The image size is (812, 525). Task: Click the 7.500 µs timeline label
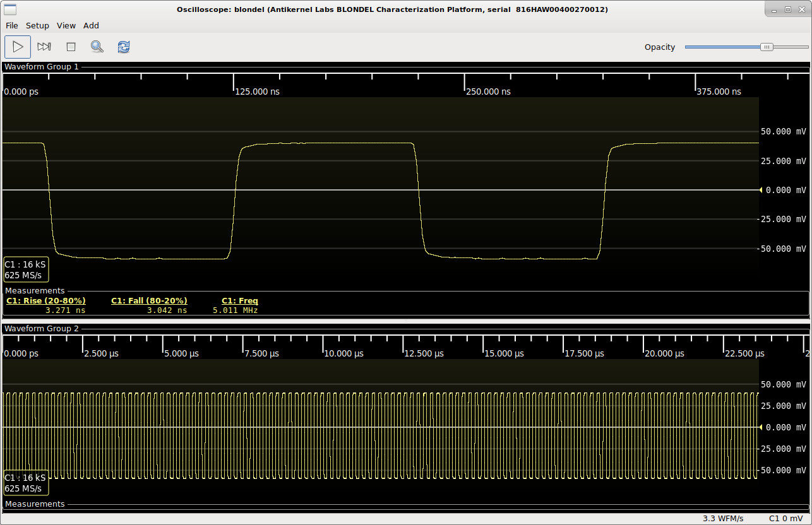(x=262, y=353)
